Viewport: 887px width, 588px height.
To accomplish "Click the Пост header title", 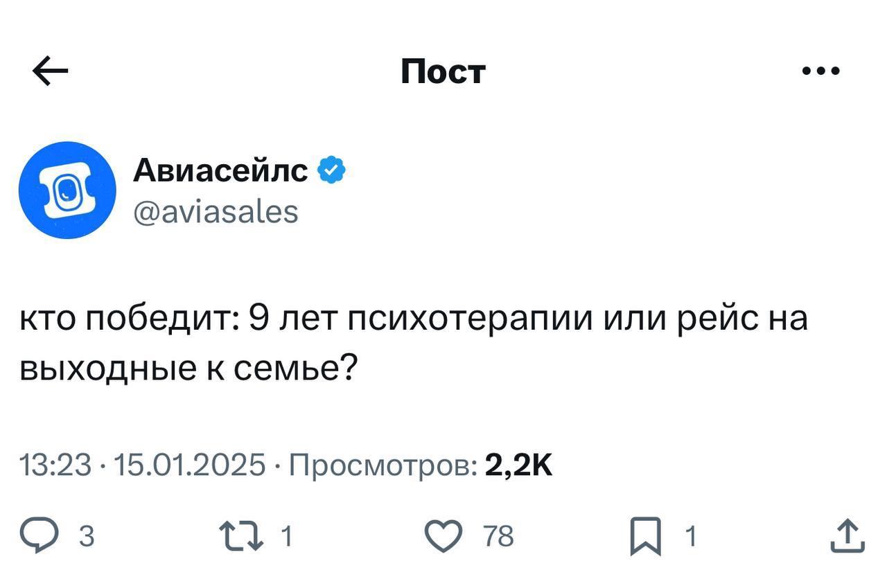I will point(443,71).
